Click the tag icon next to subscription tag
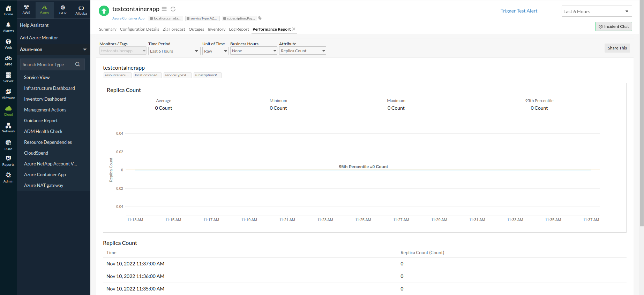 click(260, 18)
